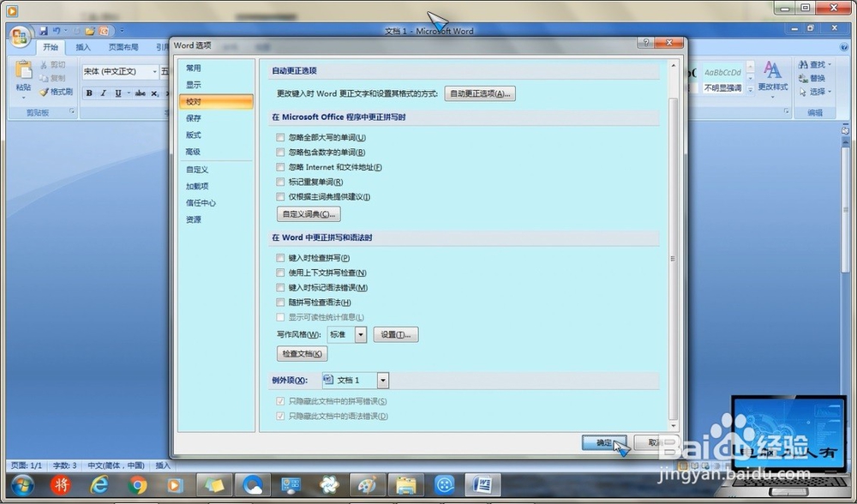Screen dimensions: 857x504
Task: Enable 键入时标记语法错误 checkbox
Action: pos(280,287)
